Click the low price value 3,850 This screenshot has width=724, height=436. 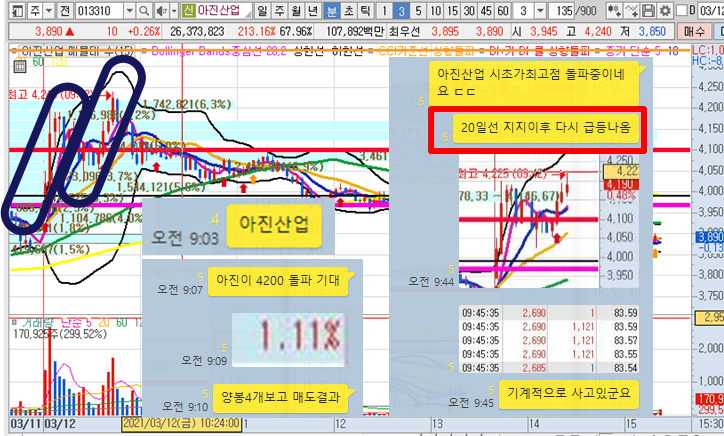click(x=652, y=31)
